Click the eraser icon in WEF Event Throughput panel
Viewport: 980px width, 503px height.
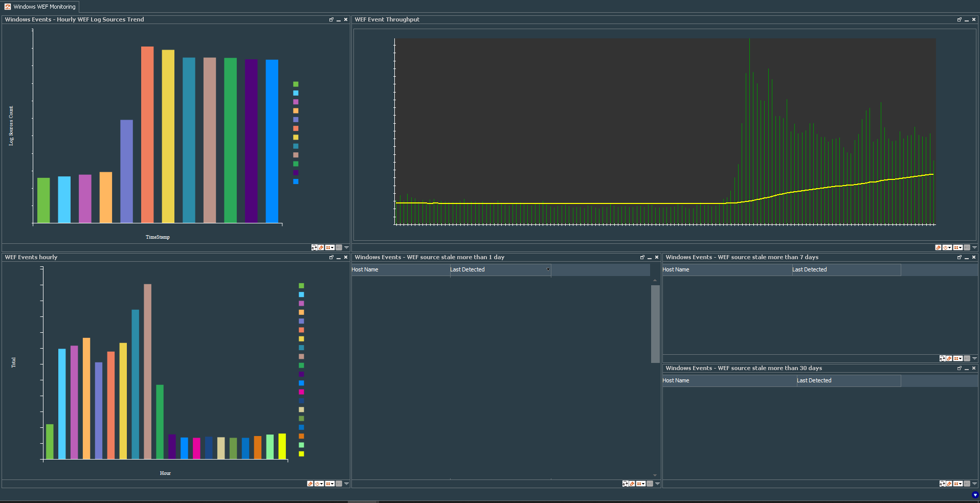click(938, 247)
